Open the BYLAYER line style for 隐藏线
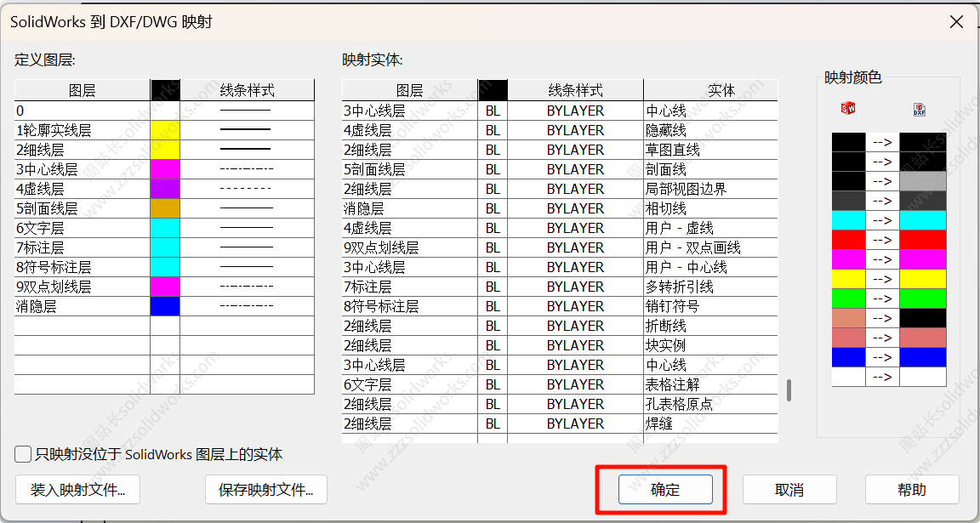This screenshot has height=523, width=980. [575, 131]
